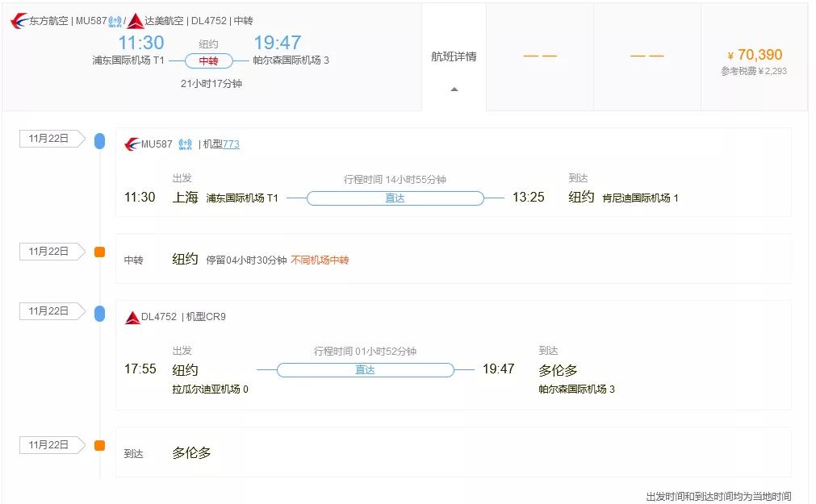Click the WiFi service icon on the MU587 segment
Screen dimensions: 816x504
[x=185, y=144]
